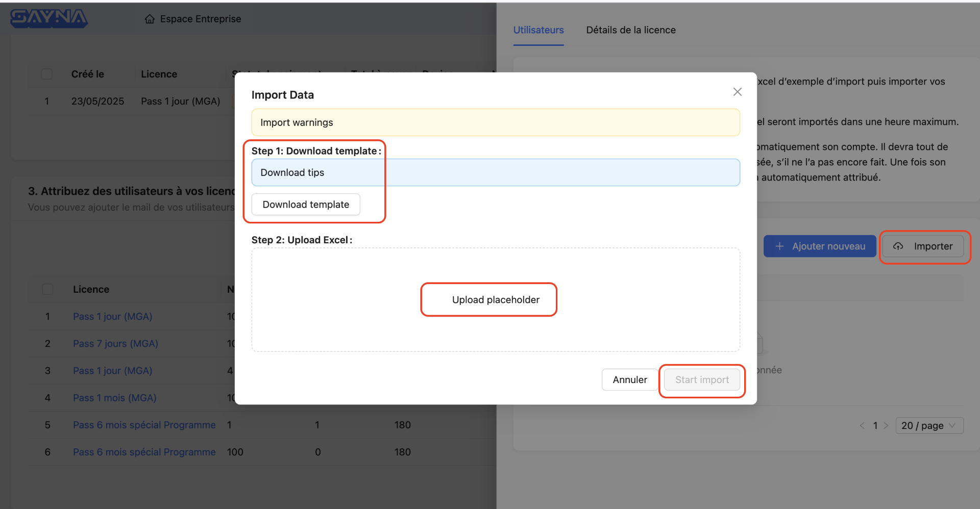The height and width of the screenshot is (509, 980).
Task: Open the Détails de la licence tab
Action: click(630, 30)
